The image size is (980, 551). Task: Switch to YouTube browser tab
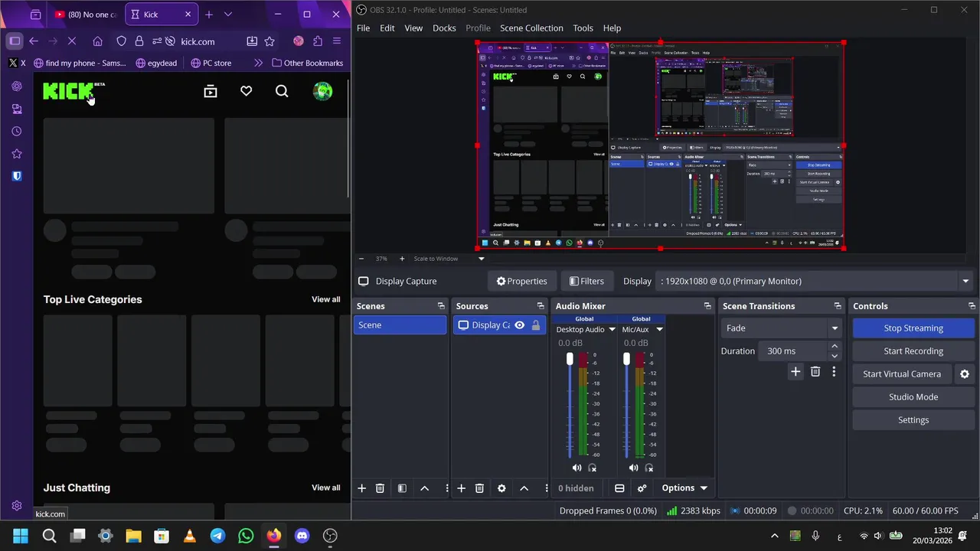click(x=87, y=14)
